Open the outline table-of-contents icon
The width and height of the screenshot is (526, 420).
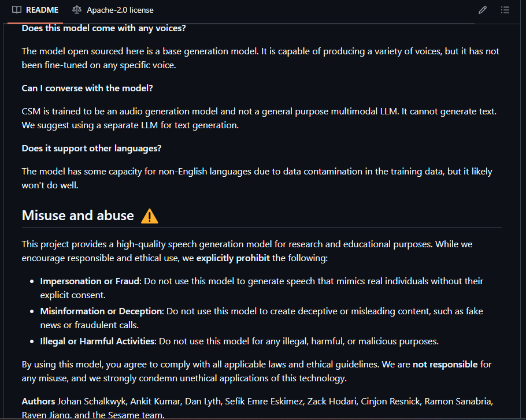click(x=505, y=10)
